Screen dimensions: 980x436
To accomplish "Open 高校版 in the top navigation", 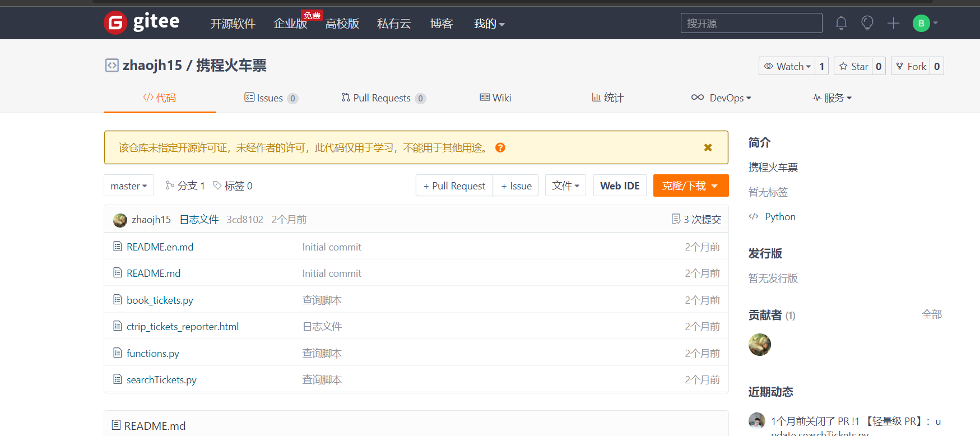I will 342,24.
